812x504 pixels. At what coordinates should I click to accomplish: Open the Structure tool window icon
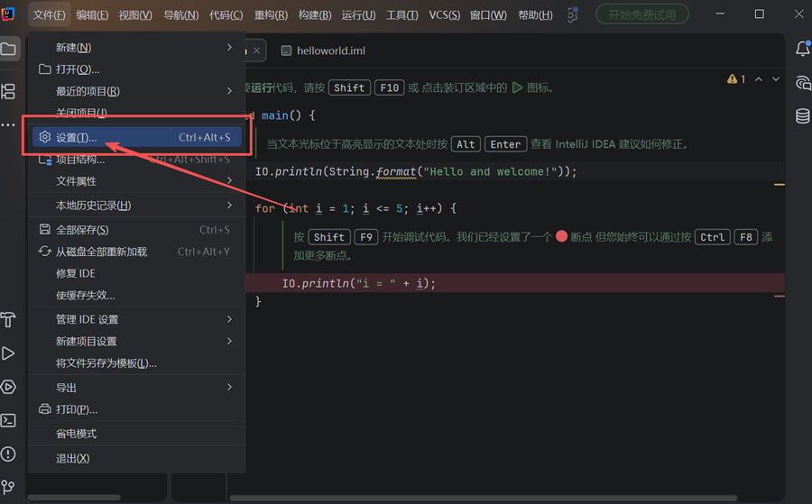point(8,92)
